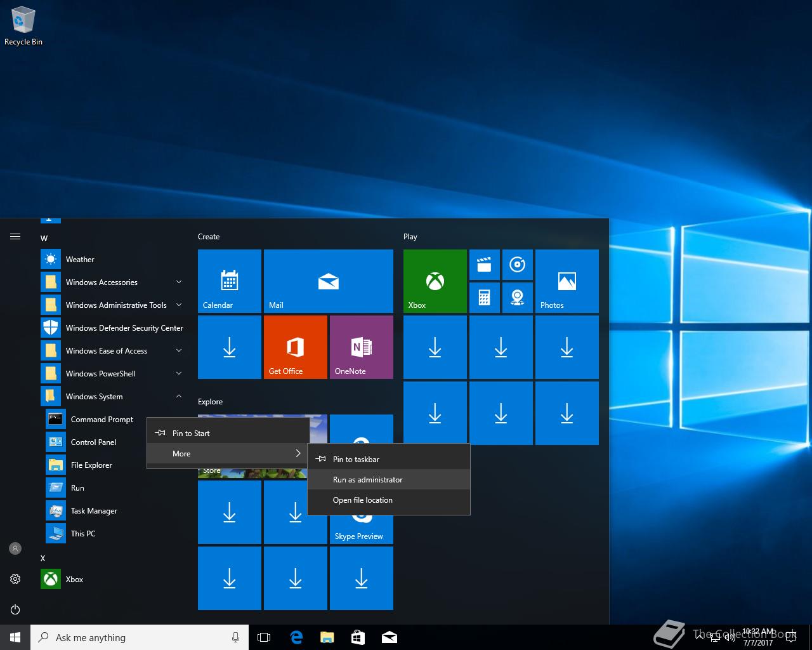The height and width of the screenshot is (650, 812).
Task: Open the Skype Preview tile
Action: (362, 529)
